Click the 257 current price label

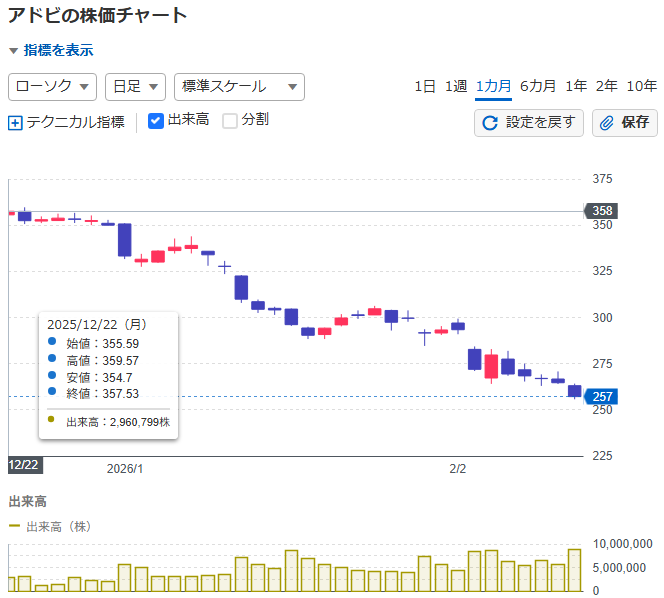tap(601, 397)
